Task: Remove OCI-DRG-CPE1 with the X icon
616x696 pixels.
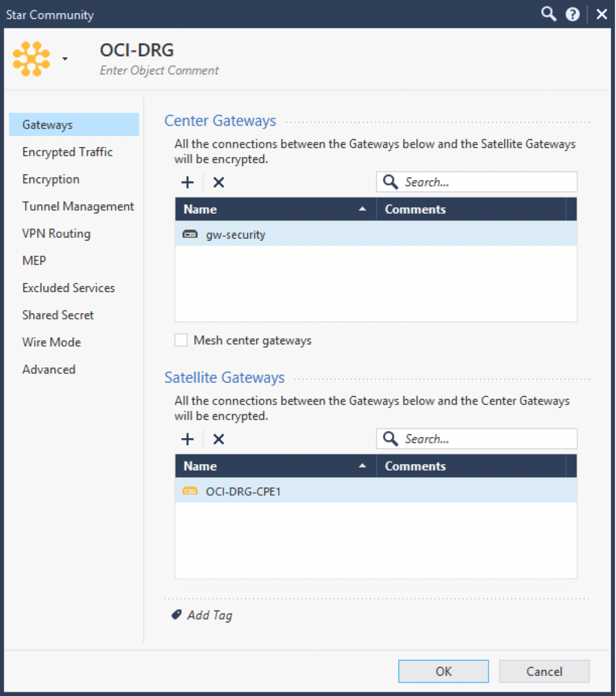Action: pyautogui.click(x=218, y=439)
